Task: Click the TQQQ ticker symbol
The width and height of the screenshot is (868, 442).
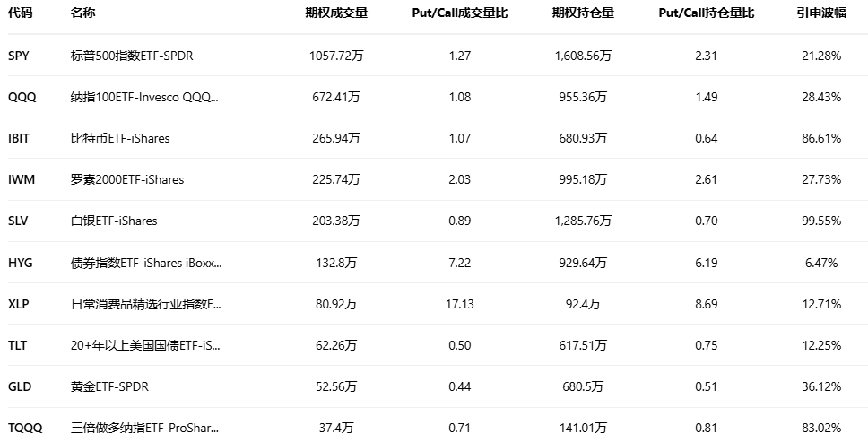Action: pos(24,428)
